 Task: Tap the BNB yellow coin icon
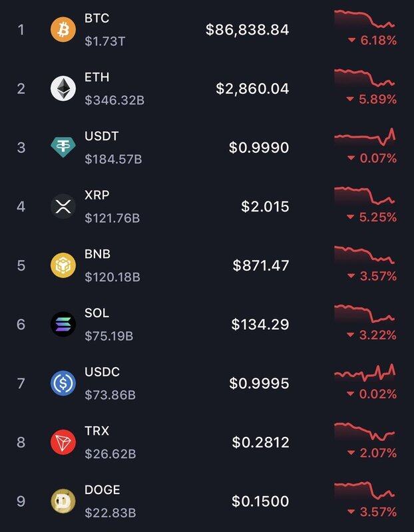pyautogui.click(x=63, y=265)
